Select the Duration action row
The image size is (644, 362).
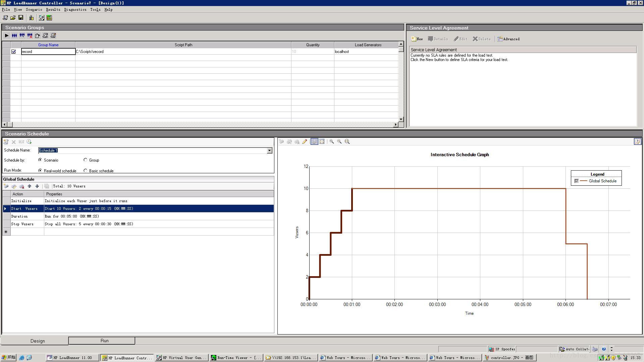(x=138, y=217)
